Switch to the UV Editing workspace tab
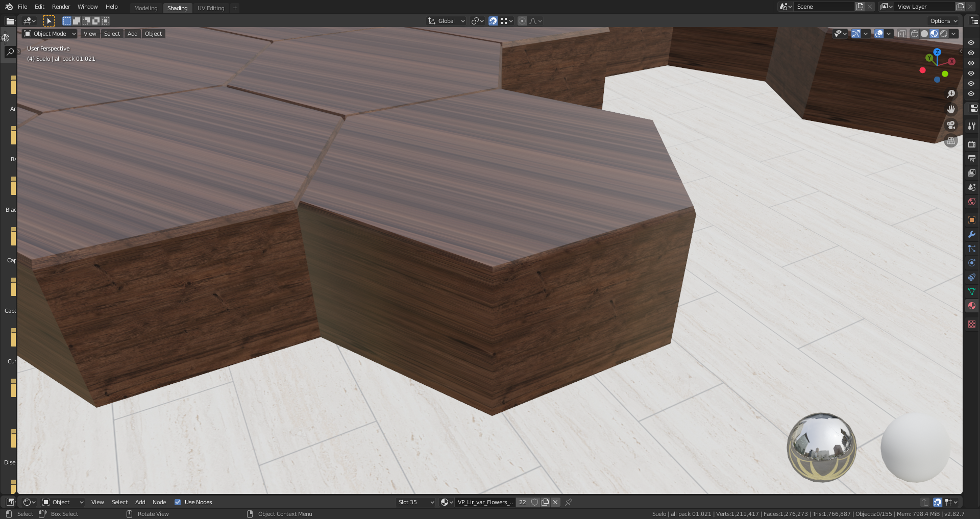 (x=211, y=8)
